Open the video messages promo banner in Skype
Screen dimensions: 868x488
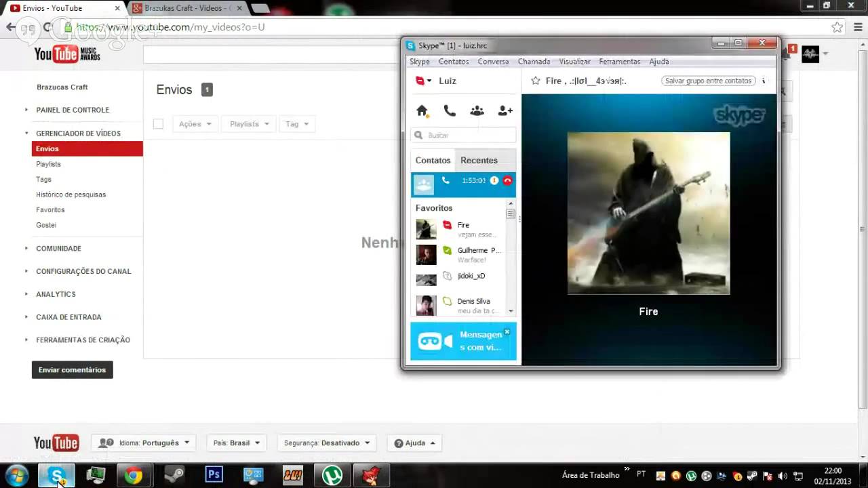pos(463,341)
